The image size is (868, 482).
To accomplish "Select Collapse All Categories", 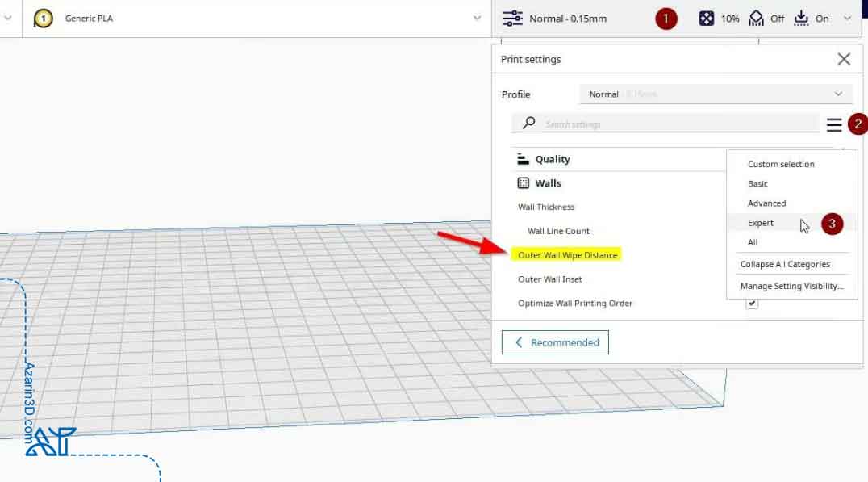I will coord(785,264).
